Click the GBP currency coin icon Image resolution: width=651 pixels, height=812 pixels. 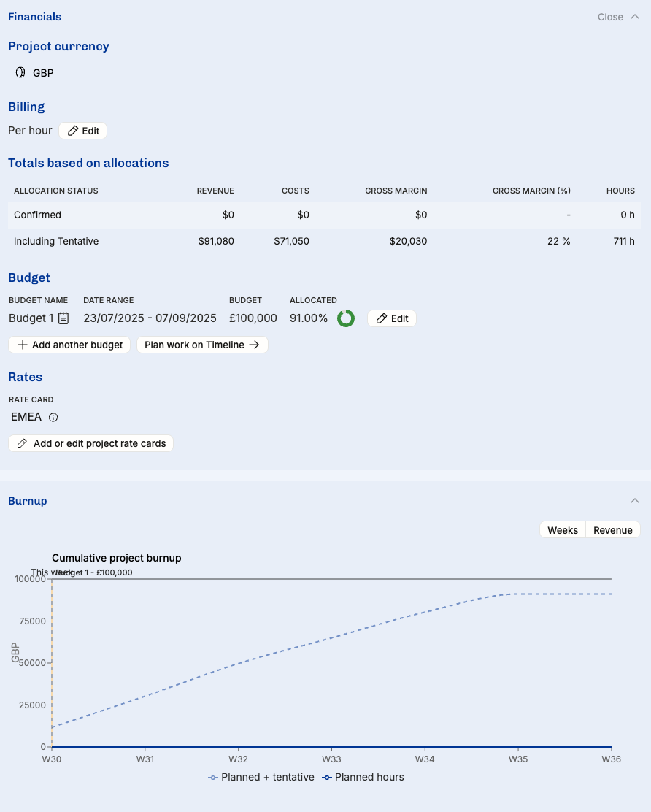(x=20, y=73)
